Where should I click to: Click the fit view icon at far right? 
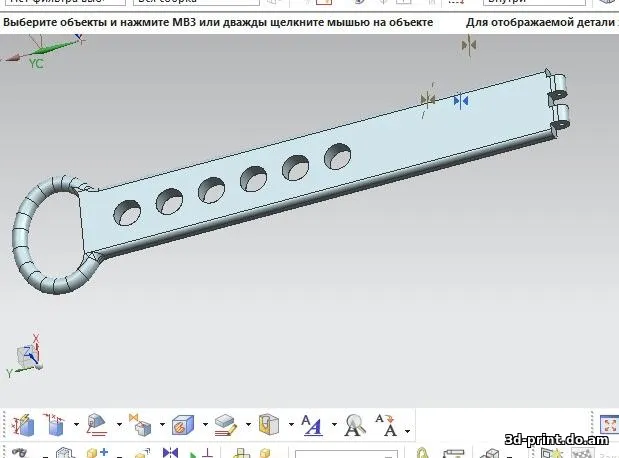tap(610, 425)
